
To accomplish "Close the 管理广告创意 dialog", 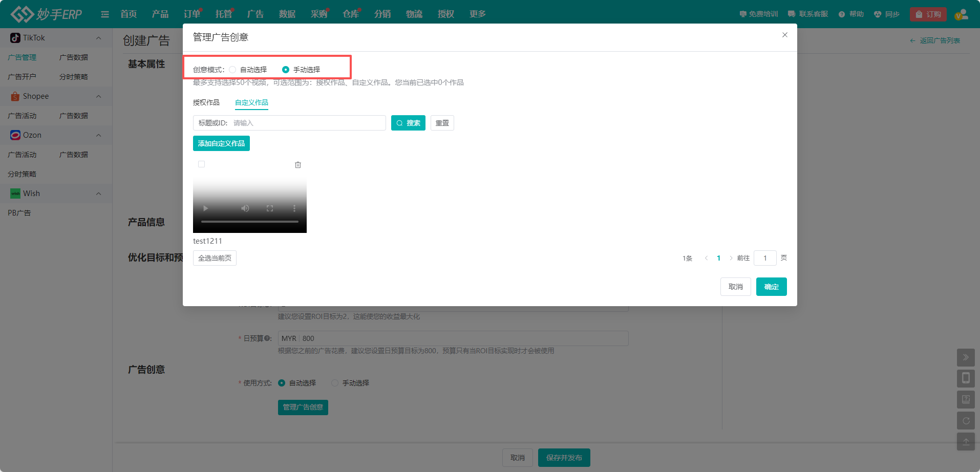I will point(785,35).
